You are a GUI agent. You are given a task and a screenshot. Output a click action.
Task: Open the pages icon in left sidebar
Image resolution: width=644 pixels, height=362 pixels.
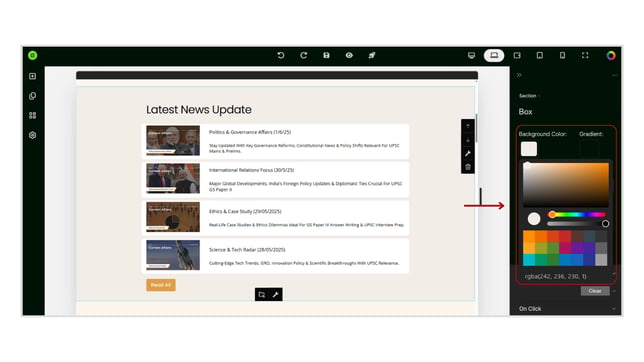pyautogui.click(x=32, y=96)
